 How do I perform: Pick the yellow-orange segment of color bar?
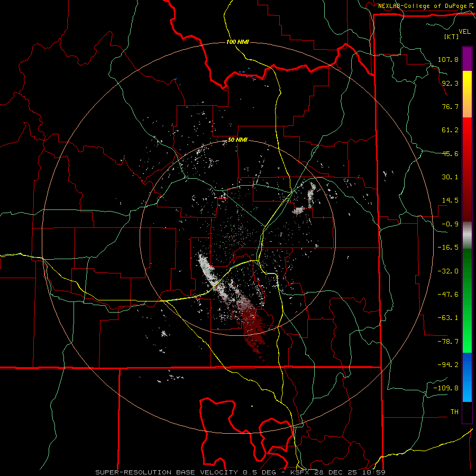pyautogui.click(x=467, y=94)
